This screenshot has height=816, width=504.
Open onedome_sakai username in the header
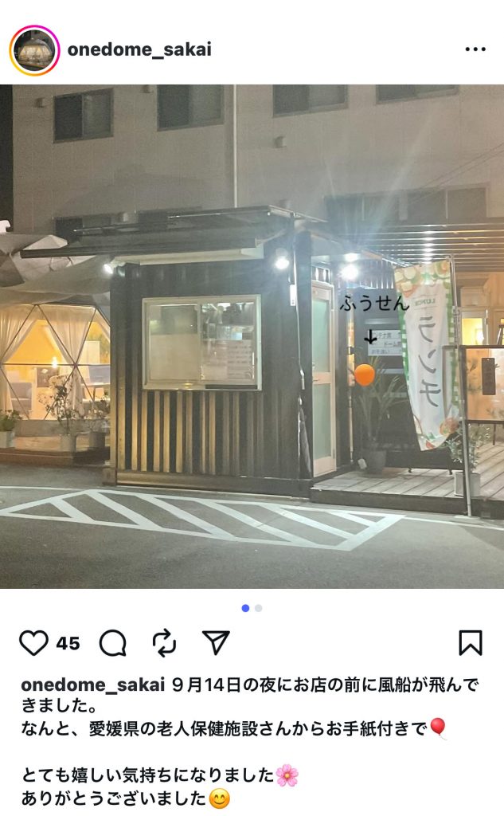pyautogui.click(x=139, y=49)
